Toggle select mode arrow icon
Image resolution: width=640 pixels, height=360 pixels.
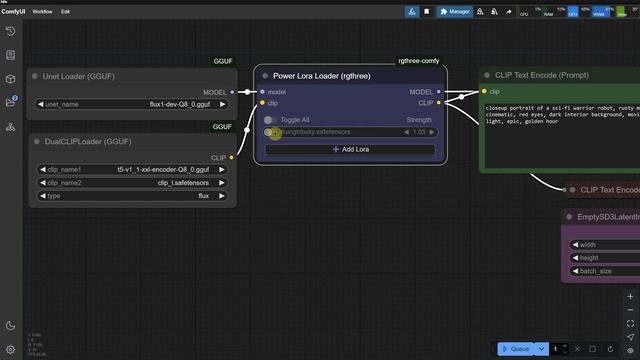click(630, 337)
